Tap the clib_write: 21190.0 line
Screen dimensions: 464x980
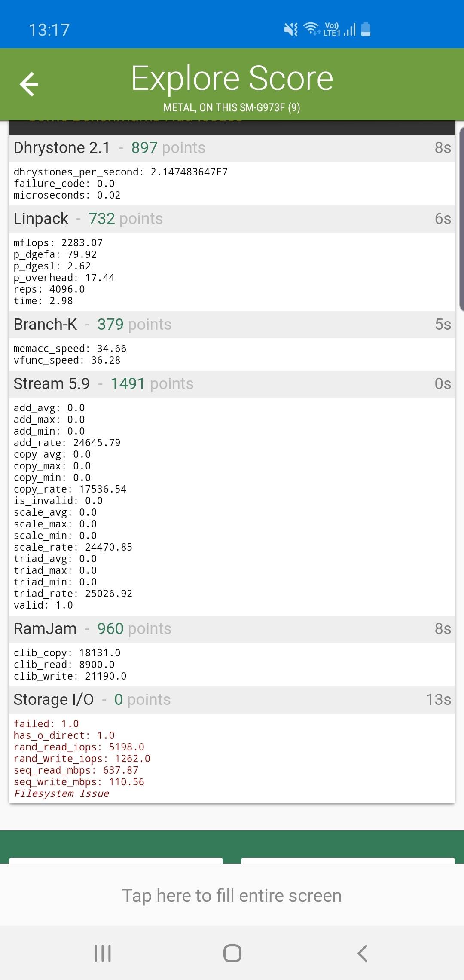70,676
